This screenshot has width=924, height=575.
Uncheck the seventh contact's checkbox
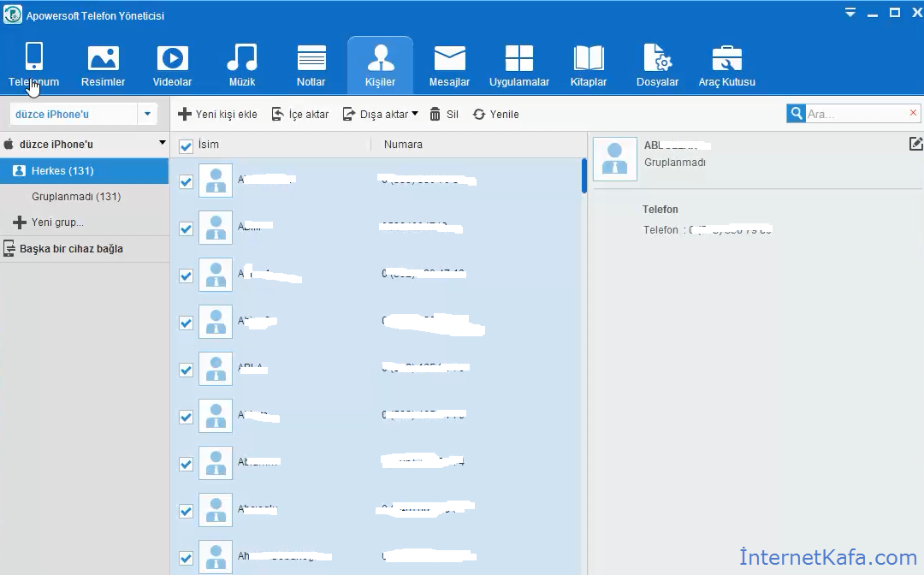pos(186,465)
